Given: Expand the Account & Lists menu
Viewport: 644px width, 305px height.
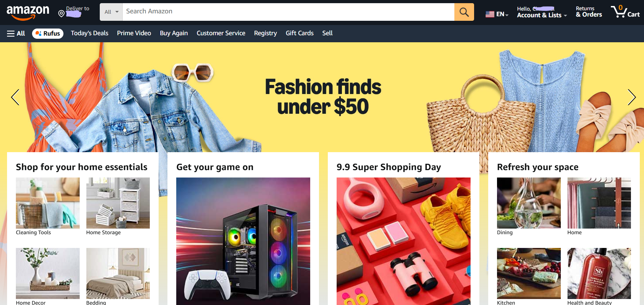Looking at the screenshot, I should pyautogui.click(x=542, y=12).
